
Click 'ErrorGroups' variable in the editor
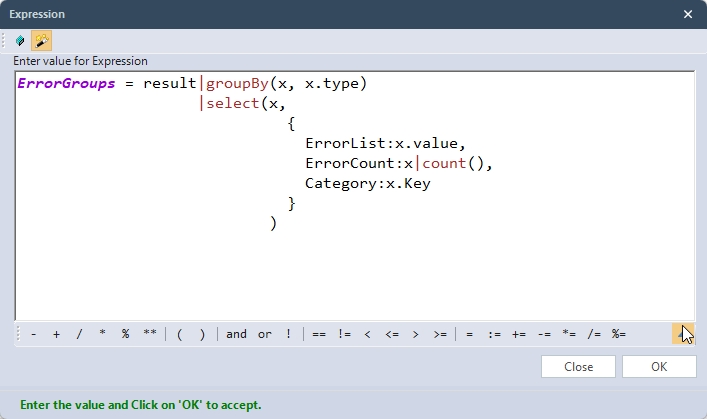pyautogui.click(x=66, y=83)
